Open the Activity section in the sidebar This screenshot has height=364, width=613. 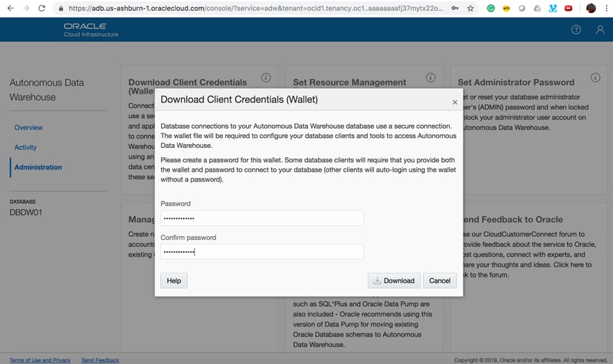click(x=25, y=147)
